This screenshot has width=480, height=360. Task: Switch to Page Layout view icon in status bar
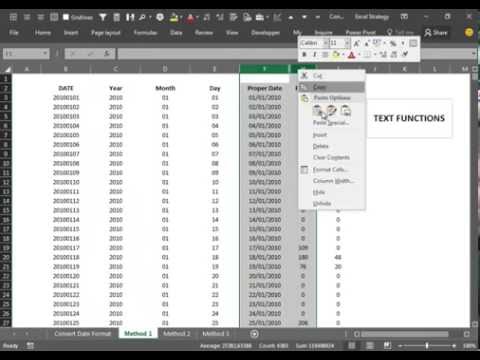[x=370, y=346]
